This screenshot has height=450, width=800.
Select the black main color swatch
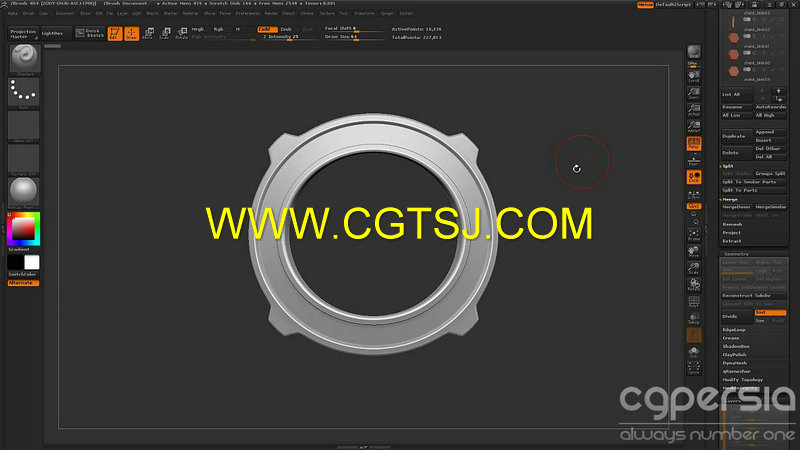[15, 262]
